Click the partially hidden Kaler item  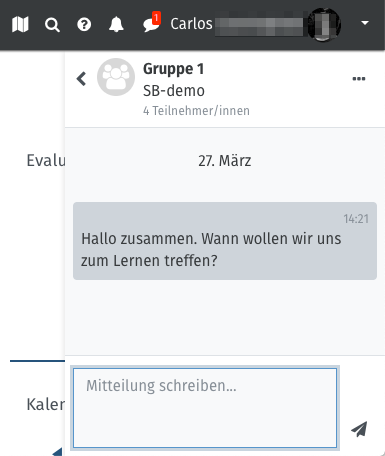pos(46,405)
